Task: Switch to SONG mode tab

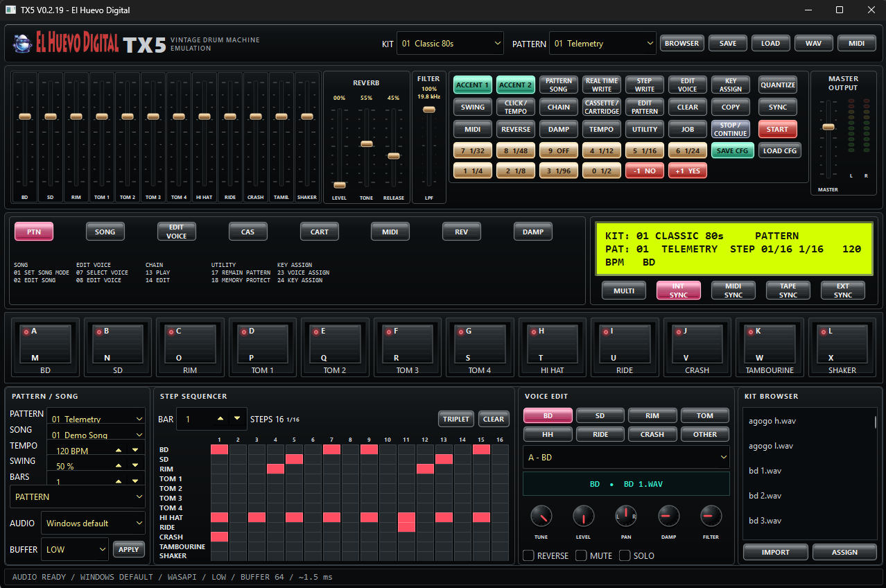Action: pos(105,232)
